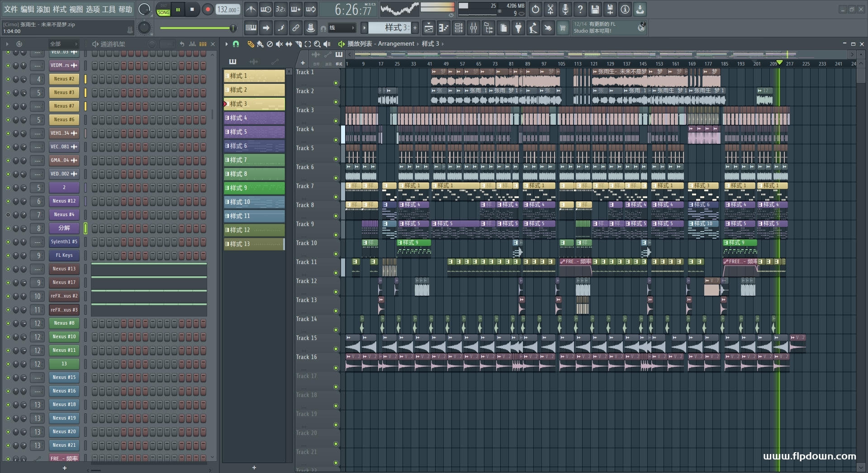
Task: Open the piano roll from toolbar
Action: point(443,28)
